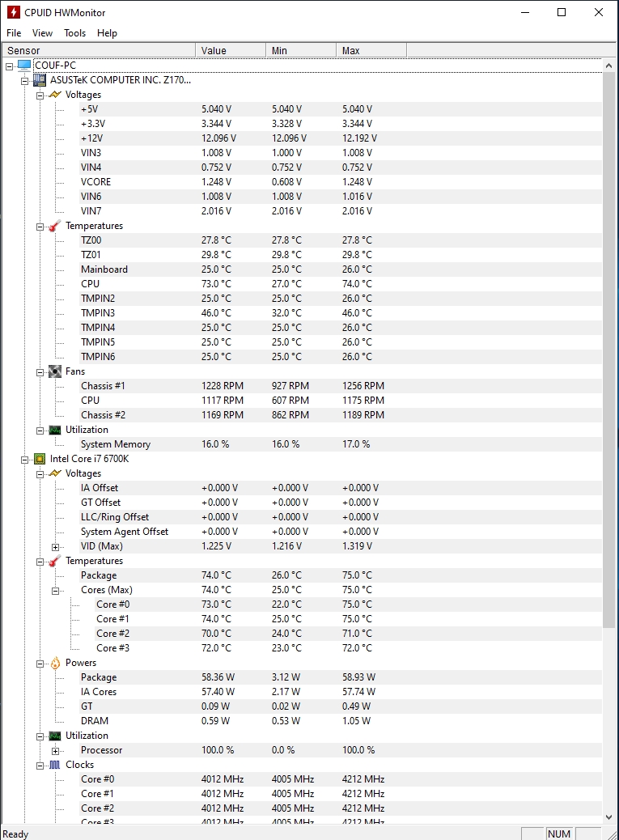Screen dimensions: 619x840
Task: Open the File menu
Action: click(x=14, y=33)
